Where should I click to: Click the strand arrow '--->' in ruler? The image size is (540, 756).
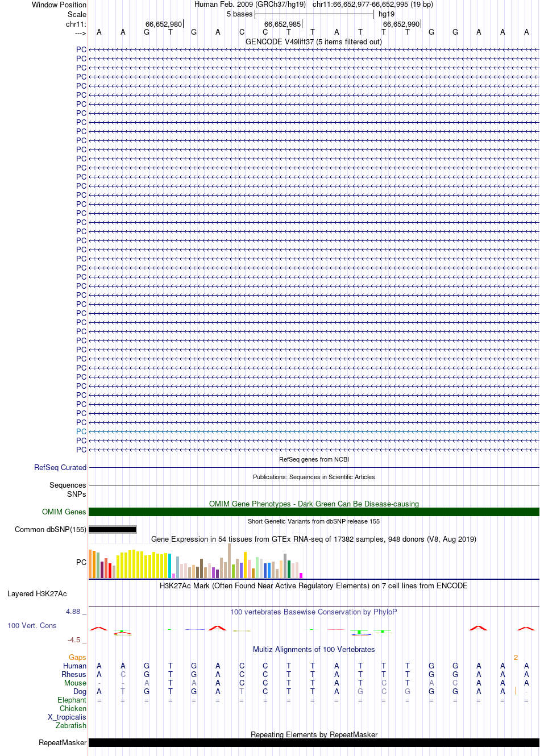80,33
